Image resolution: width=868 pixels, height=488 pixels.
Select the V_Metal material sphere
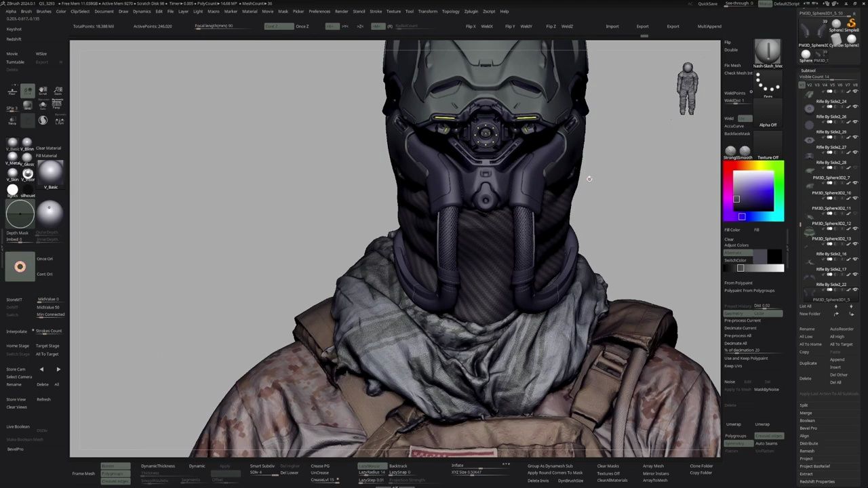[x=12, y=157]
